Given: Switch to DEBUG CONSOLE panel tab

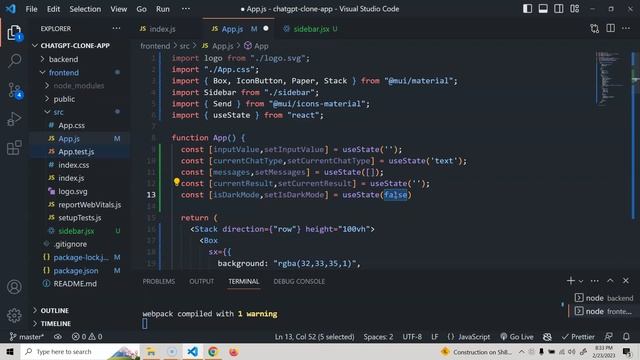Looking at the screenshot, I should (299, 281).
